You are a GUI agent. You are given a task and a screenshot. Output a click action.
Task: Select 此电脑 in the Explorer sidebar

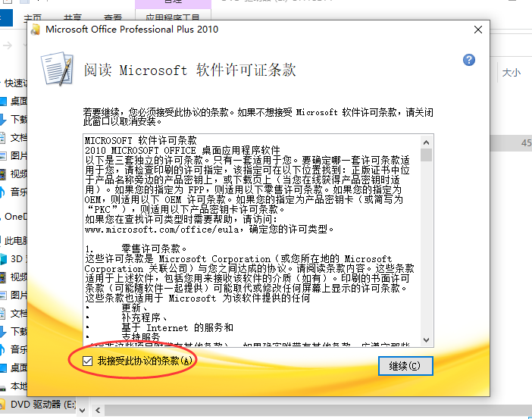click(14, 241)
